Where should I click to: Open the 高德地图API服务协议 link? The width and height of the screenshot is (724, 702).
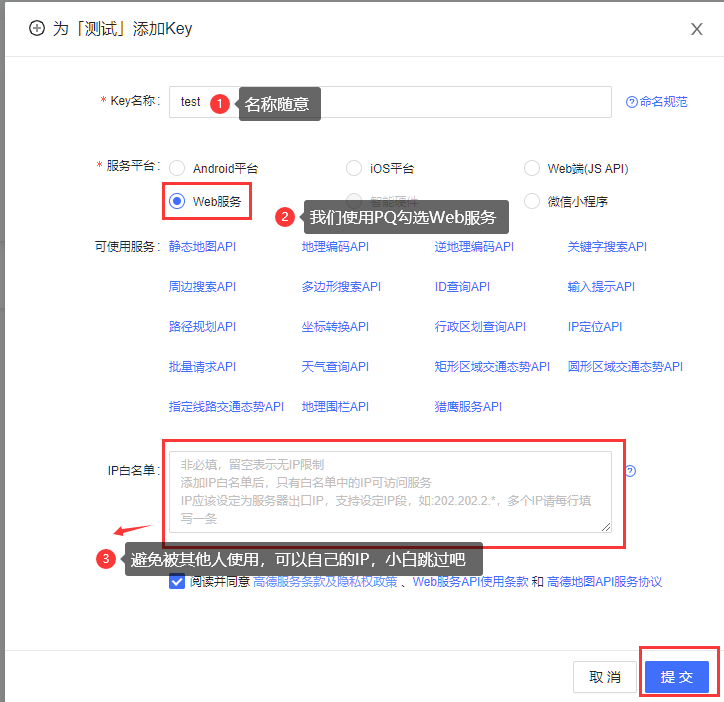604,582
